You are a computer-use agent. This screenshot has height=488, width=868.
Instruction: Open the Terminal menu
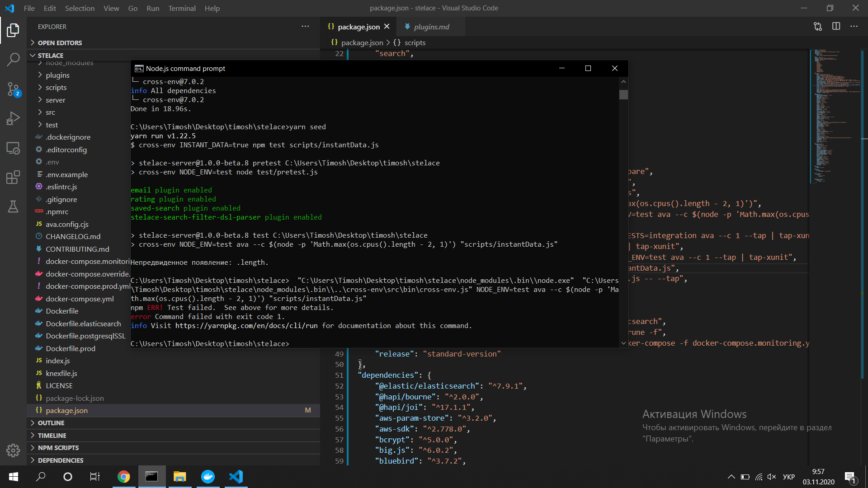(x=182, y=8)
